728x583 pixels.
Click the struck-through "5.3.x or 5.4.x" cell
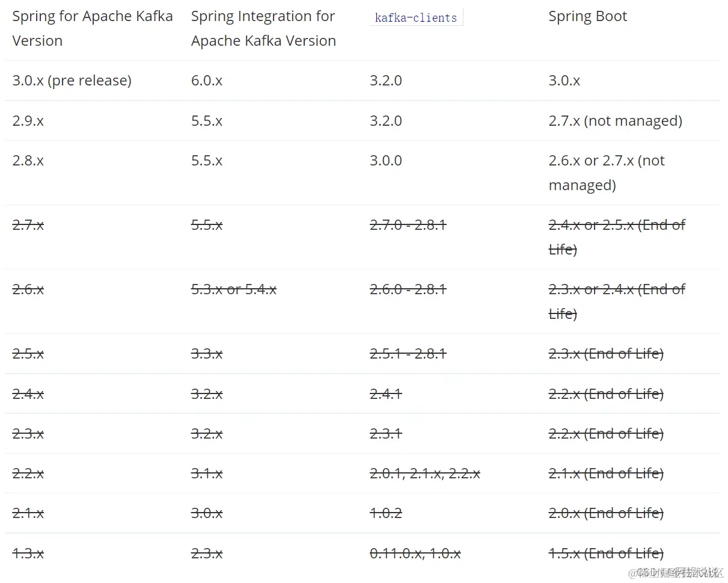(x=233, y=289)
